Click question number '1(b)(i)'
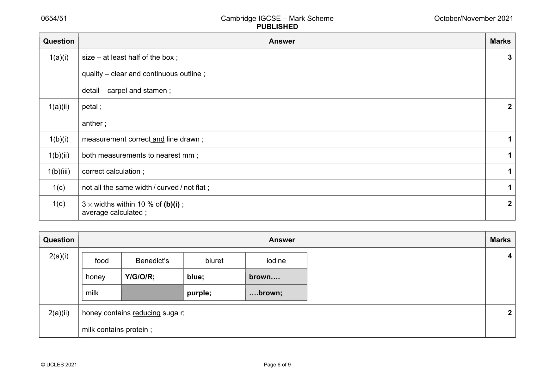This screenshot has height=392, width=555. tap(59, 139)
